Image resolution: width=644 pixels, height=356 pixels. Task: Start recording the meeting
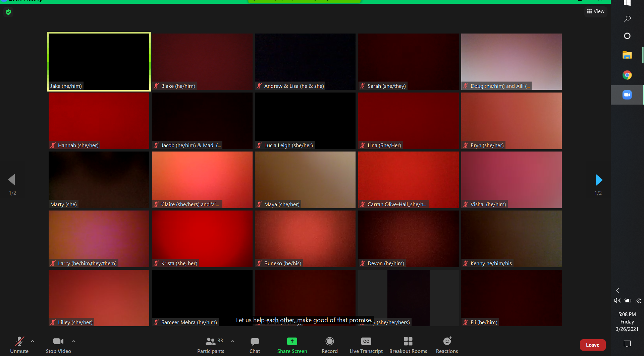click(x=330, y=345)
